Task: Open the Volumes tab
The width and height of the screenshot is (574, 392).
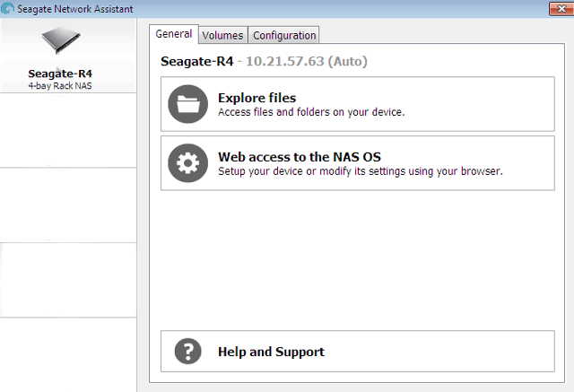Action: (x=222, y=36)
